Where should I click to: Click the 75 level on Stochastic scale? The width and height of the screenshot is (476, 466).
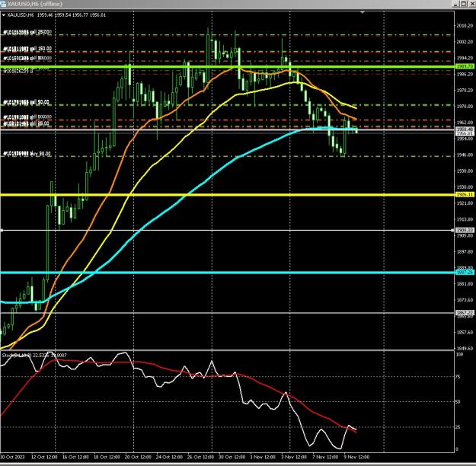pos(458,376)
